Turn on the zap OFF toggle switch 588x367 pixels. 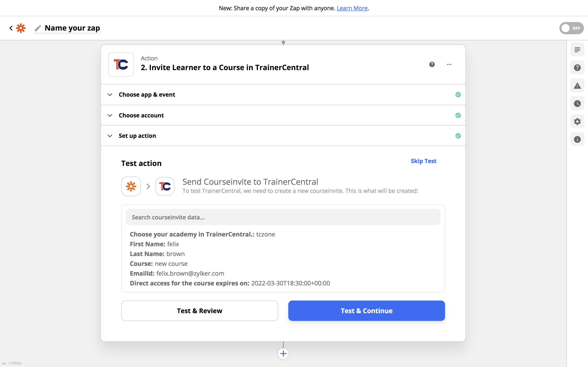click(x=571, y=28)
